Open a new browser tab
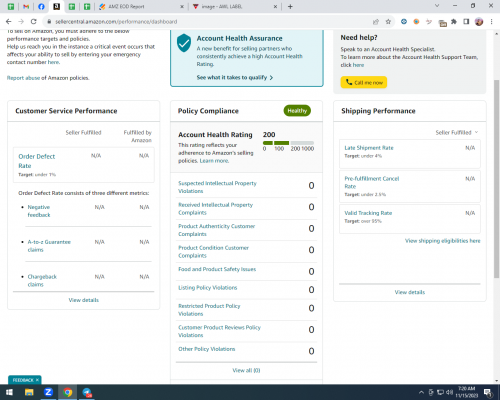Viewport: 500px width, 400px height. tap(290, 6)
